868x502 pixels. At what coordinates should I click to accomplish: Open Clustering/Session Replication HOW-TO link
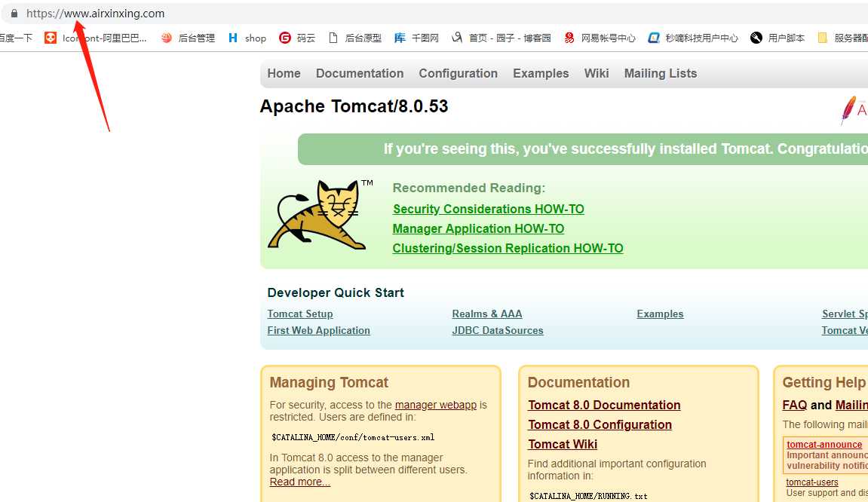pyautogui.click(x=508, y=248)
